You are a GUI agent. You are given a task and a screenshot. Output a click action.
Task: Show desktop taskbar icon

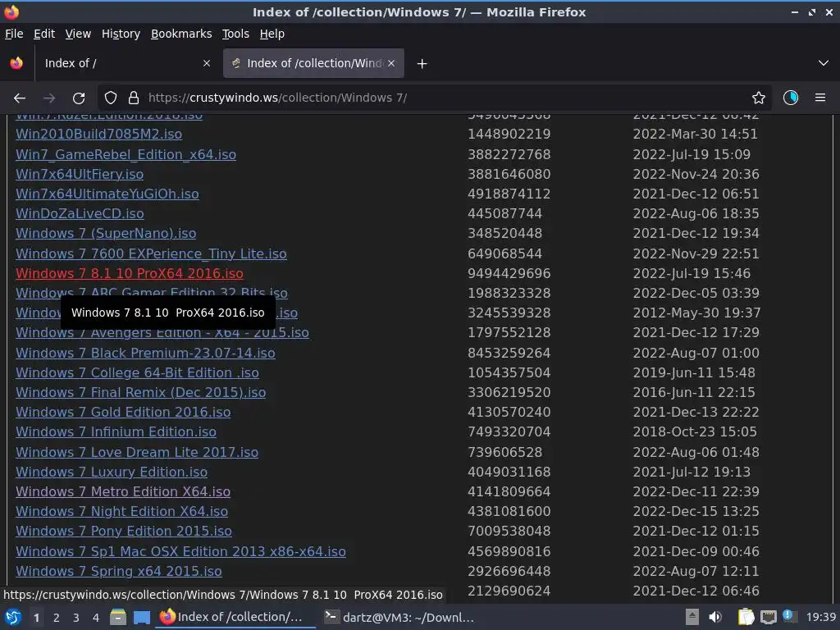[x=142, y=618]
